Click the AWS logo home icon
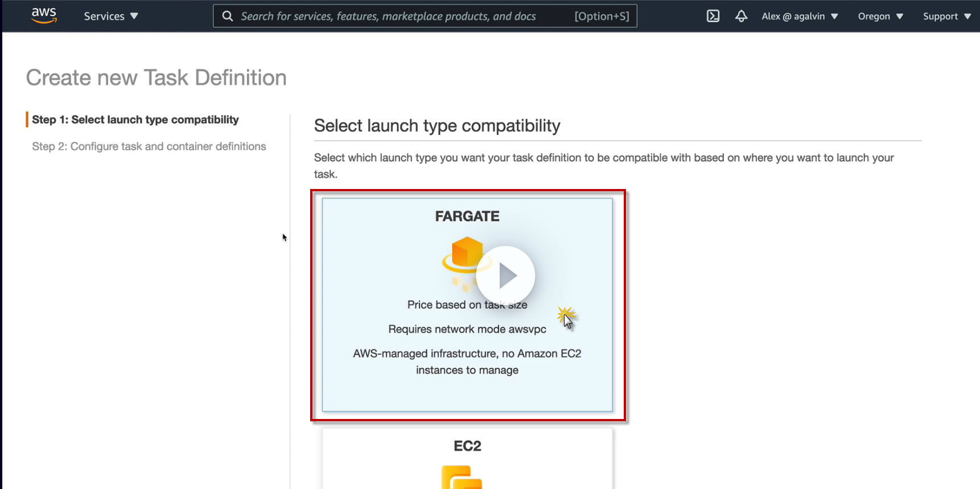The image size is (980, 489). (44, 15)
